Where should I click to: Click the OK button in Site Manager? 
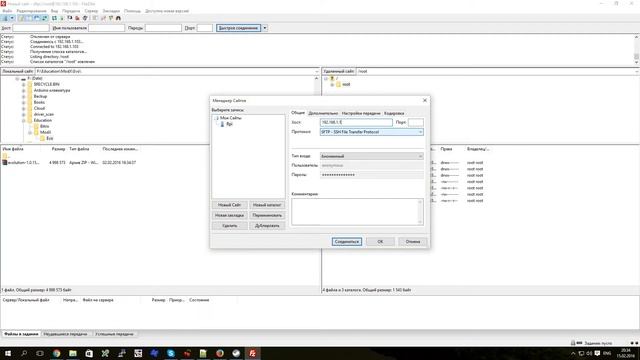(x=380, y=242)
